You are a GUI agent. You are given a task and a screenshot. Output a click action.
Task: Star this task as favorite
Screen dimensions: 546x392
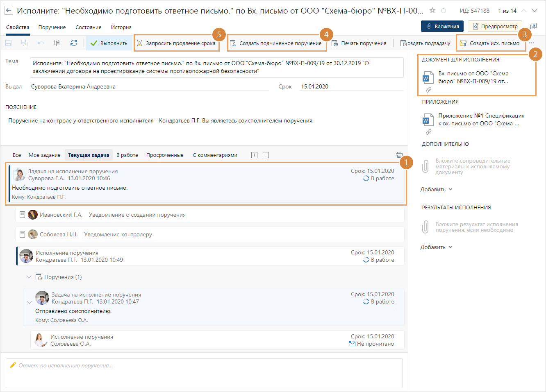click(x=432, y=11)
